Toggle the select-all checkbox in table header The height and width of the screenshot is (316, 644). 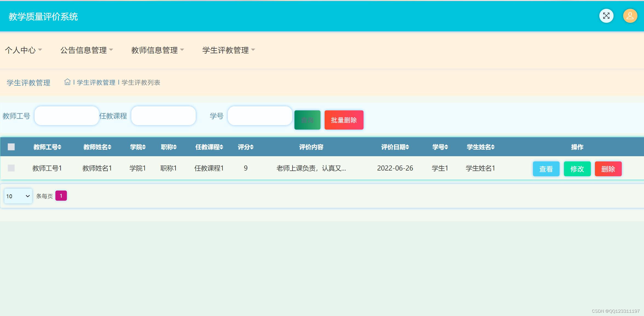(x=11, y=147)
